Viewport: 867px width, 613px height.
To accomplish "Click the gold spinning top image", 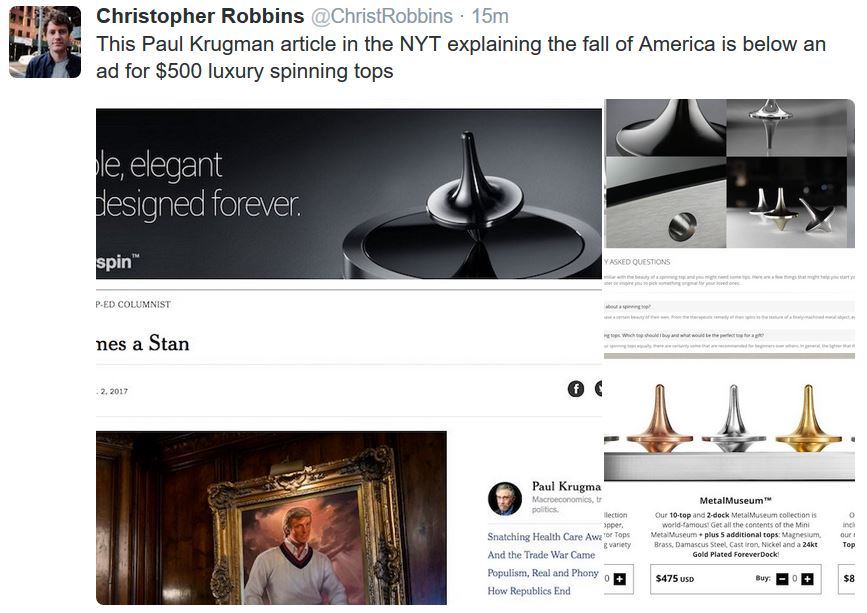I will tap(808, 414).
